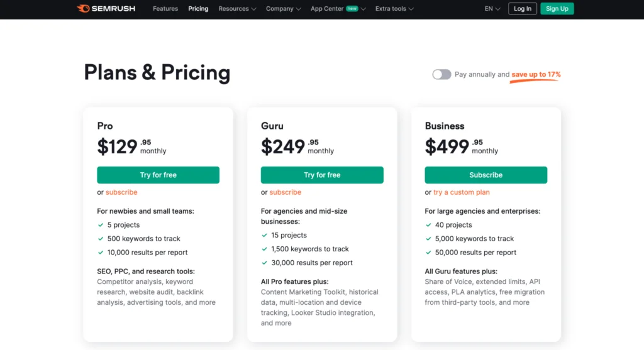Viewport: 644px width, 350px height.
Task: Click Try for free under Pro
Action: pos(158,175)
